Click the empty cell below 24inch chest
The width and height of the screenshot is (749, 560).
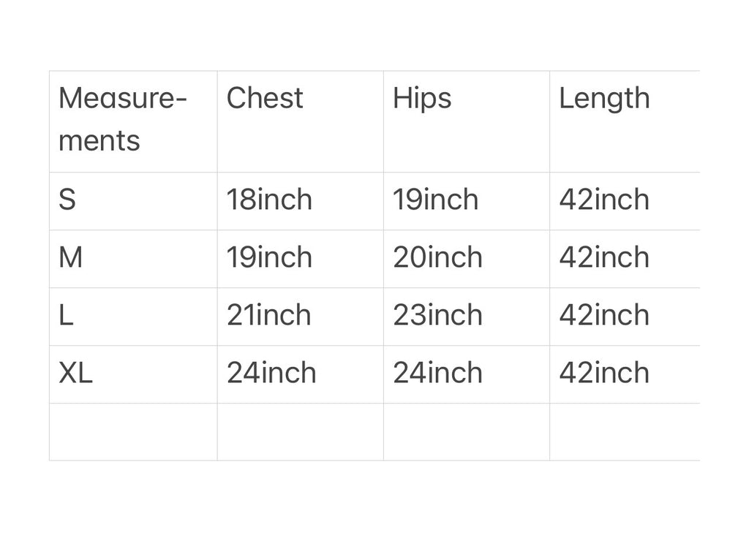(x=301, y=432)
